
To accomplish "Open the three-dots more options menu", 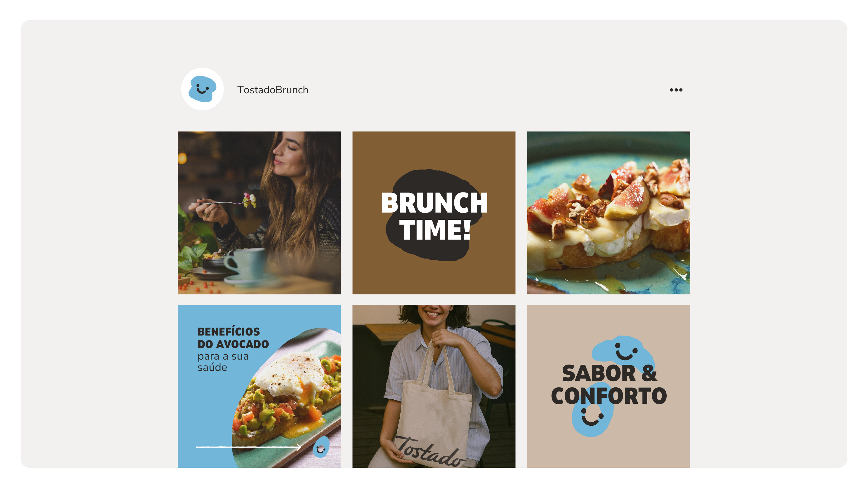I will coord(676,90).
